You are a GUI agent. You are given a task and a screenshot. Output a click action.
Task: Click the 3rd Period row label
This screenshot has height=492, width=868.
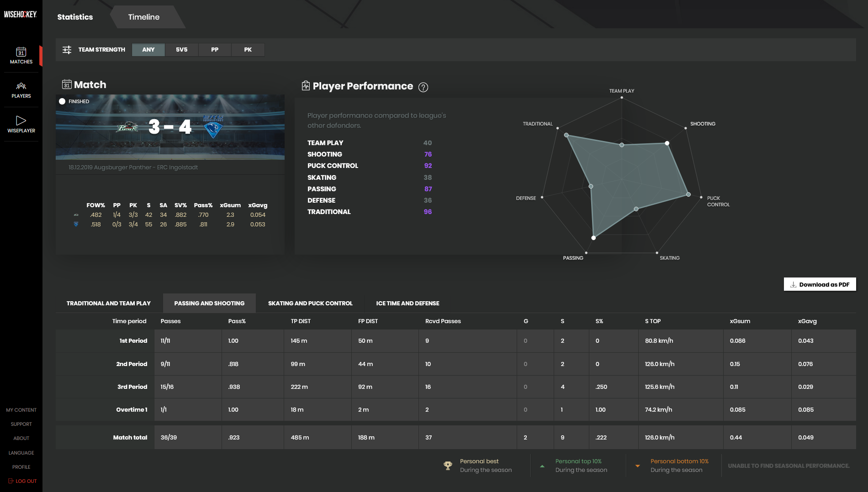point(132,387)
